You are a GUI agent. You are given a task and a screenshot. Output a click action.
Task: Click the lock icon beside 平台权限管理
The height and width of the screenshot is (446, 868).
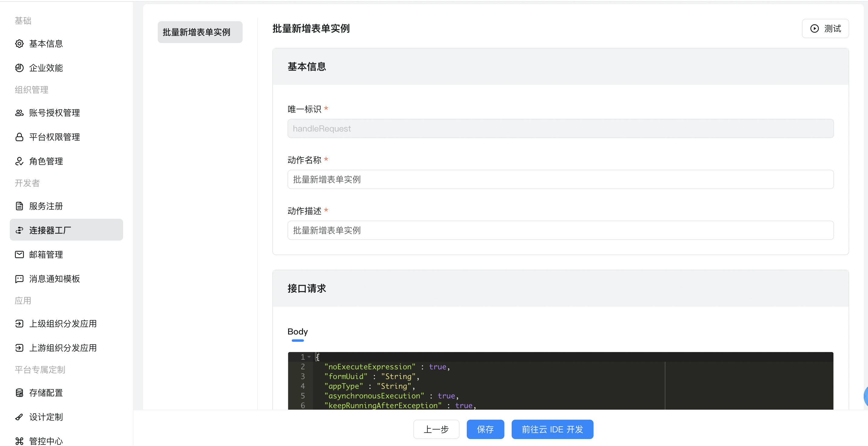point(19,137)
